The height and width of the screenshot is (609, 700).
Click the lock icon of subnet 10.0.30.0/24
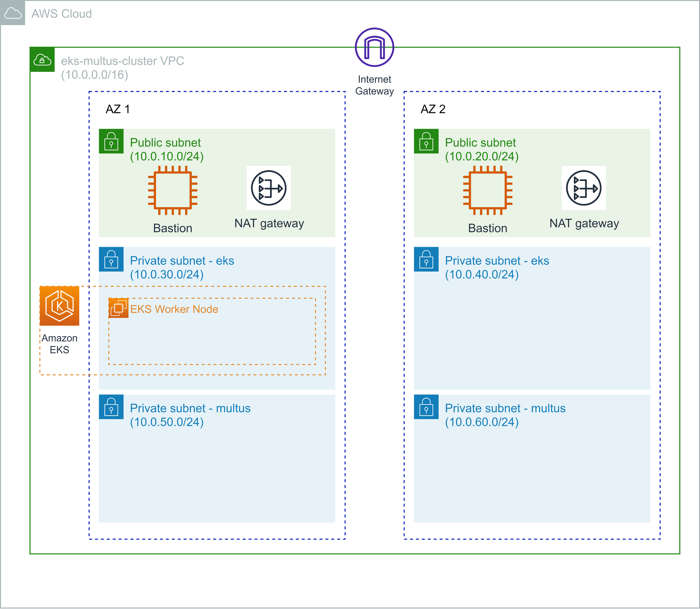pyautogui.click(x=111, y=259)
